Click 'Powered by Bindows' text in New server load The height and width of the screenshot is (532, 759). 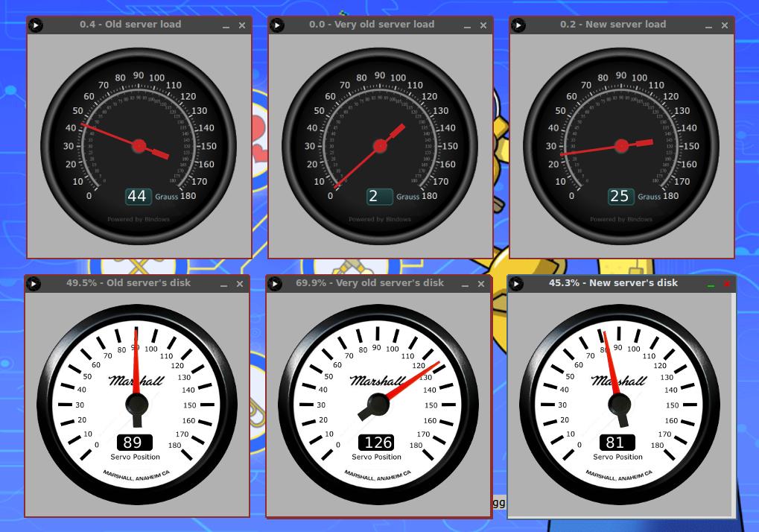(x=621, y=220)
